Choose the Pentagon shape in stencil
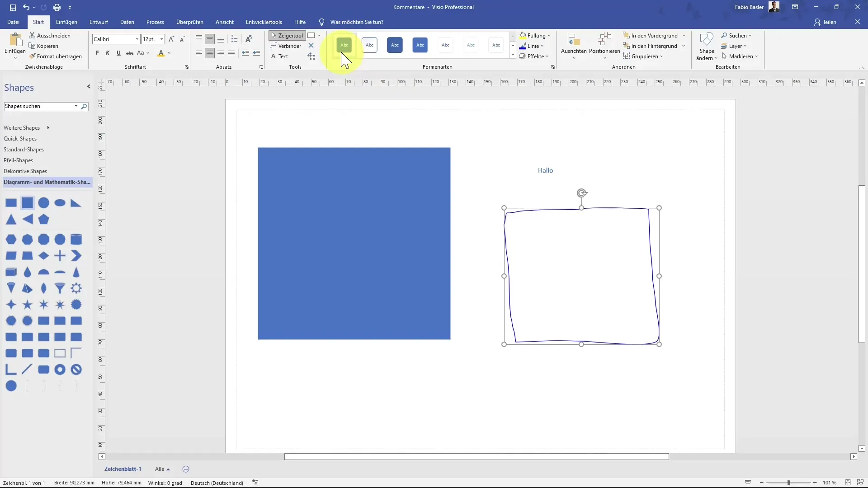 (x=43, y=220)
